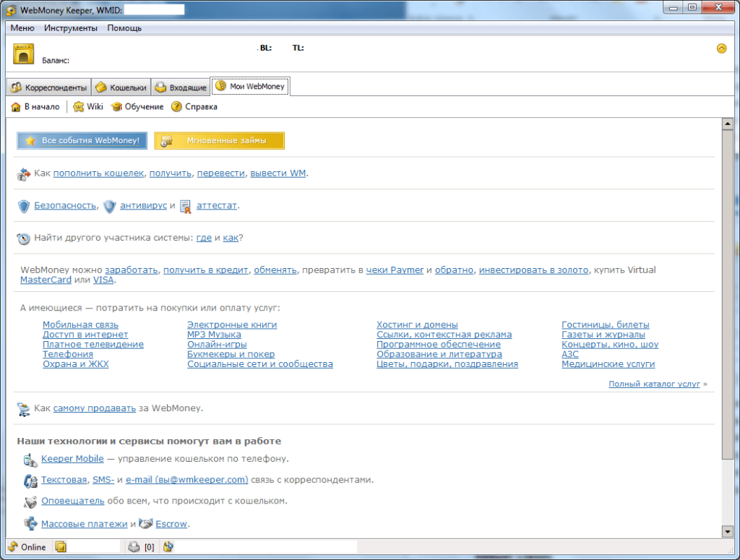Open the Программное обеспечение link
This screenshot has height=560, width=740.
coord(439,345)
